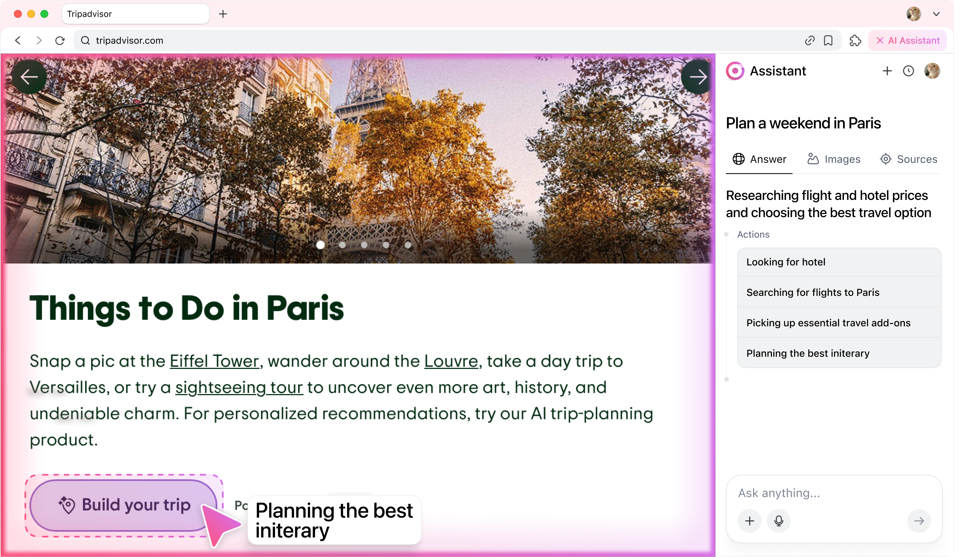Viewport: 980px width, 557px height.
Task: Switch to the Answer tab
Action: tap(759, 159)
